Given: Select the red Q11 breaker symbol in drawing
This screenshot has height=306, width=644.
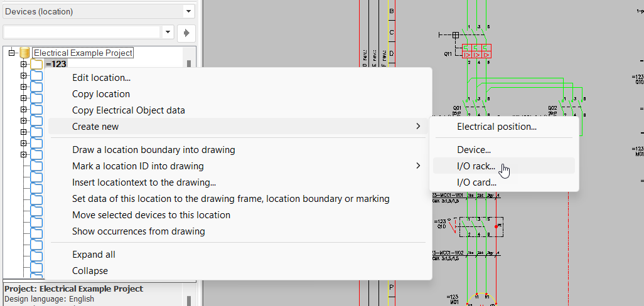Looking at the screenshot, I should [476, 51].
